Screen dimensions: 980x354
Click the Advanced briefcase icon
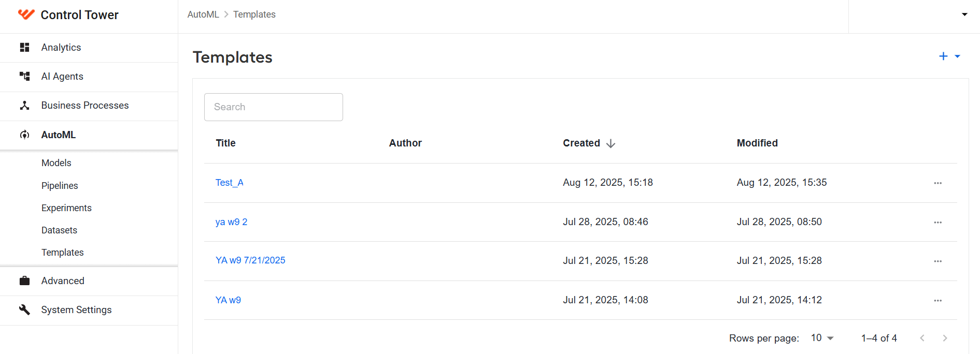pos(24,281)
